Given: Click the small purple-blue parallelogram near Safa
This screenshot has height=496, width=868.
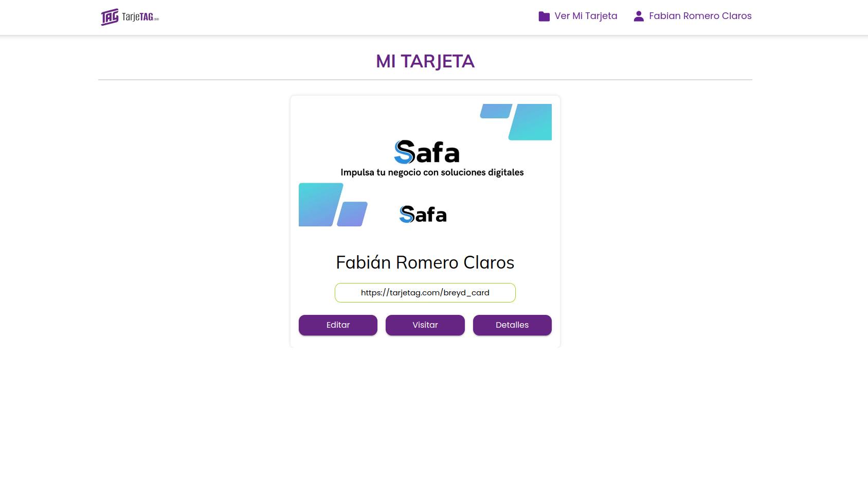Looking at the screenshot, I should pos(352,214).
